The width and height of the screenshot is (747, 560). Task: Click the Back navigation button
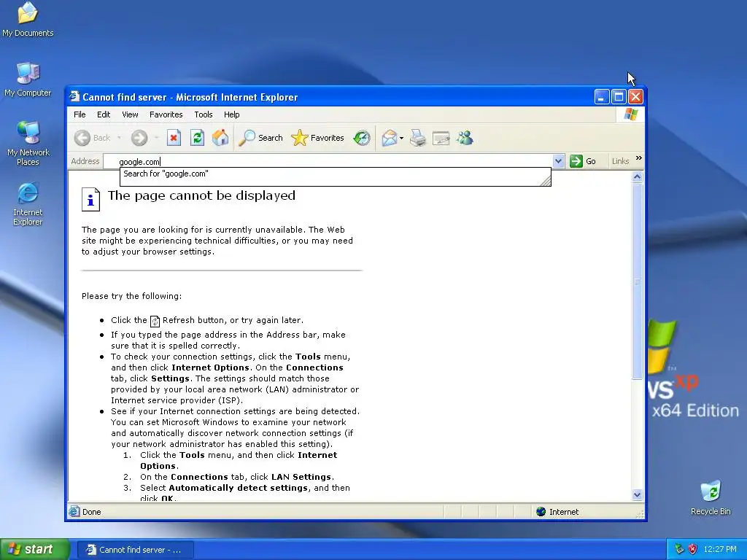pos(93,138)
